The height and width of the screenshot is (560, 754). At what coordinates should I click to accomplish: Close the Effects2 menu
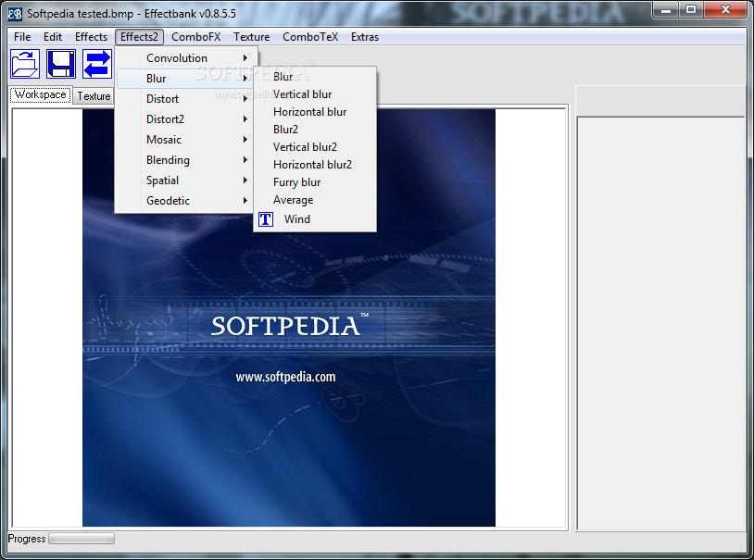point(139,37)
